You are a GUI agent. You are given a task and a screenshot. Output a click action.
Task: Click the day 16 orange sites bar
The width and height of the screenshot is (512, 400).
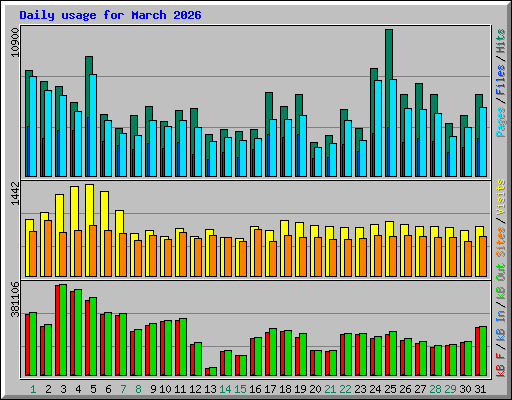point(258,253)
